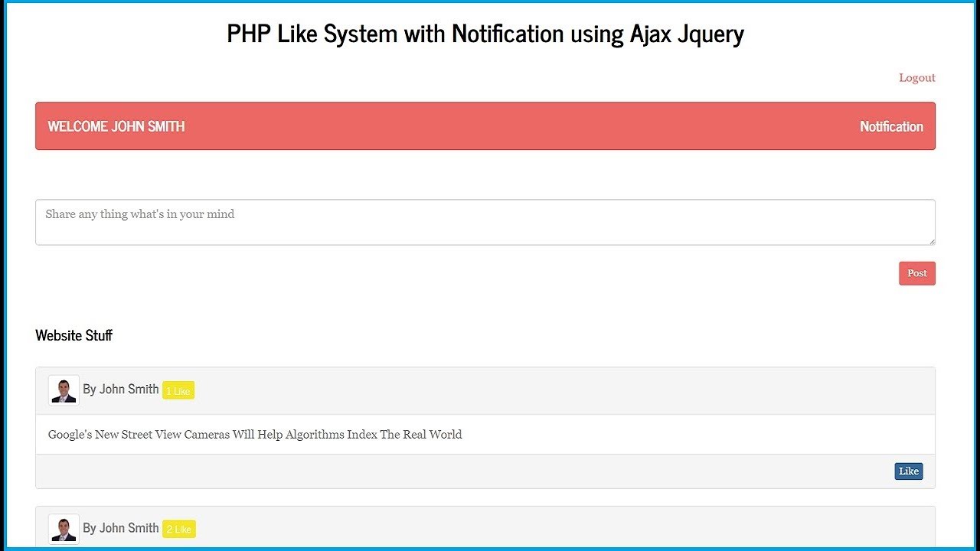Click the Logout link
The height and width of the screenshot is (551, 980).
coord(916,78)
